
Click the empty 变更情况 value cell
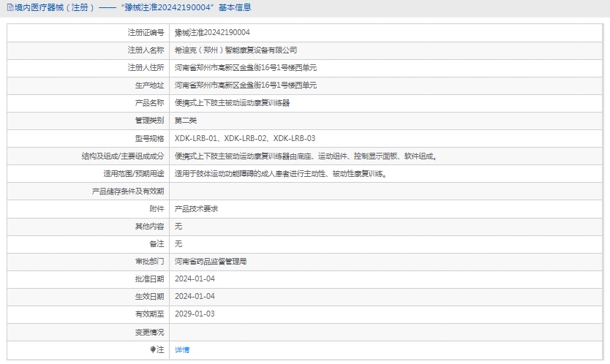pyautogui.click(x=388, y=332)
